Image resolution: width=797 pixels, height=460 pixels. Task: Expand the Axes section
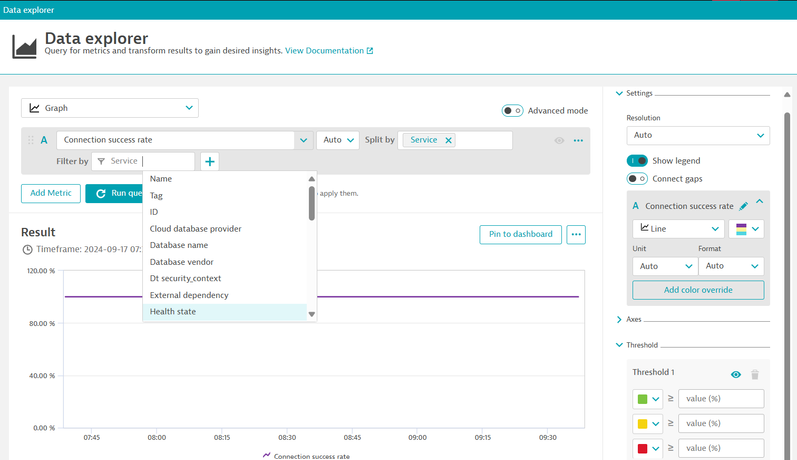(x=633, y=320)
